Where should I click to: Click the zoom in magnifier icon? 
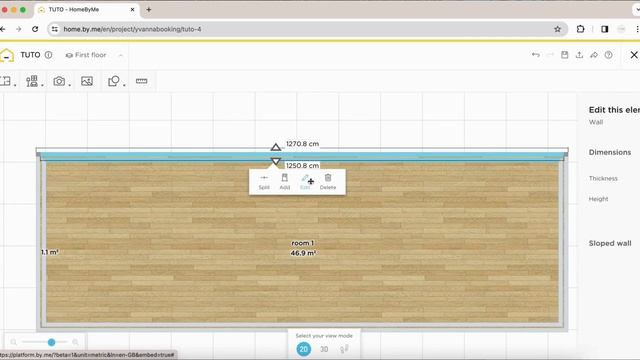point(75,342)
